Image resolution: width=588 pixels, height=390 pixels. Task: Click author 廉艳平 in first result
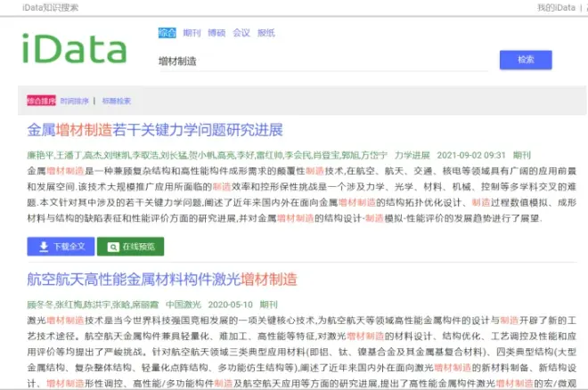pos(40,154)
